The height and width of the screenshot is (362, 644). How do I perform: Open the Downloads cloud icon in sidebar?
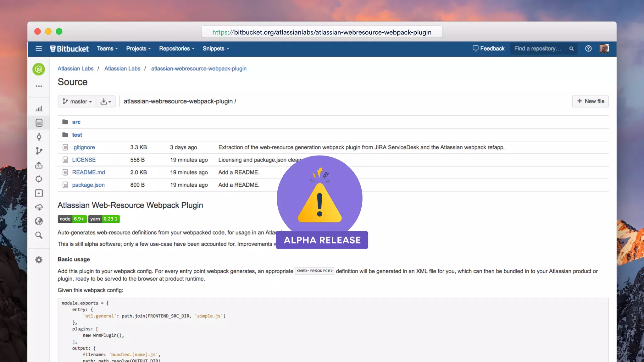39,207
